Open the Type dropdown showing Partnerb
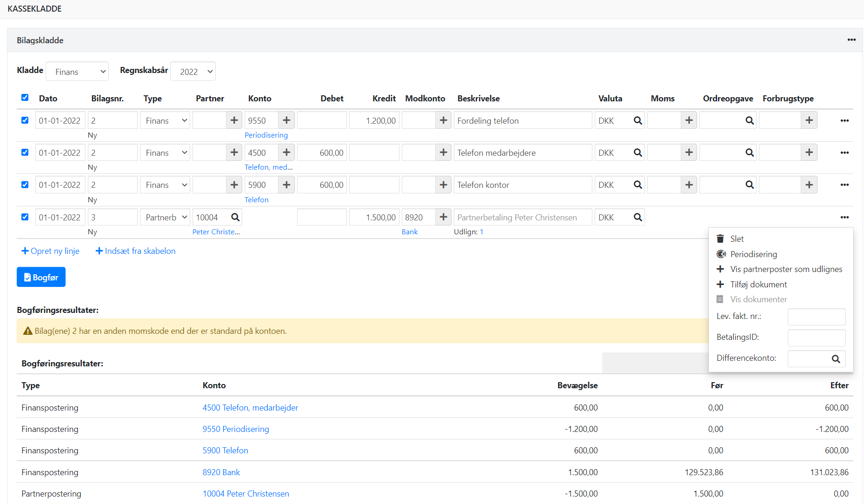Screen dimensions: 864x504 (x=165, y=217)
